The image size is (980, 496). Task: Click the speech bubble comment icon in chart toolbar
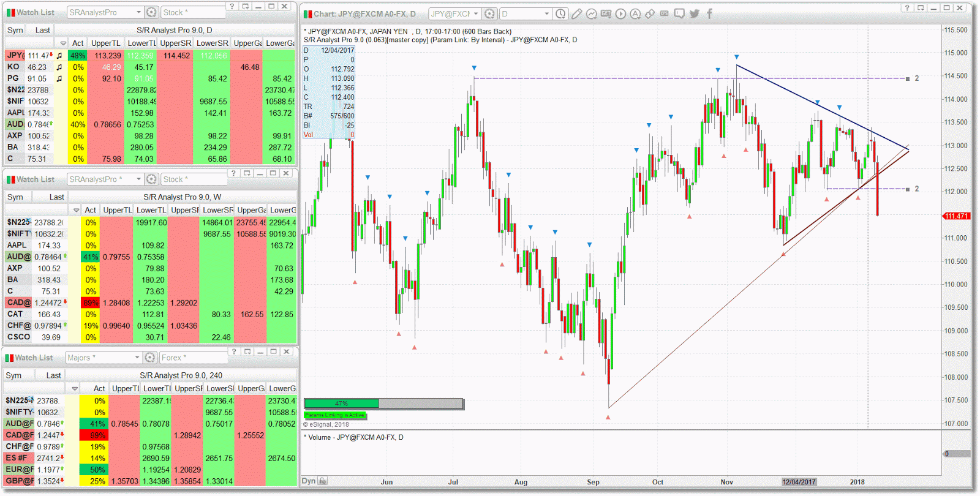[679, 13]
